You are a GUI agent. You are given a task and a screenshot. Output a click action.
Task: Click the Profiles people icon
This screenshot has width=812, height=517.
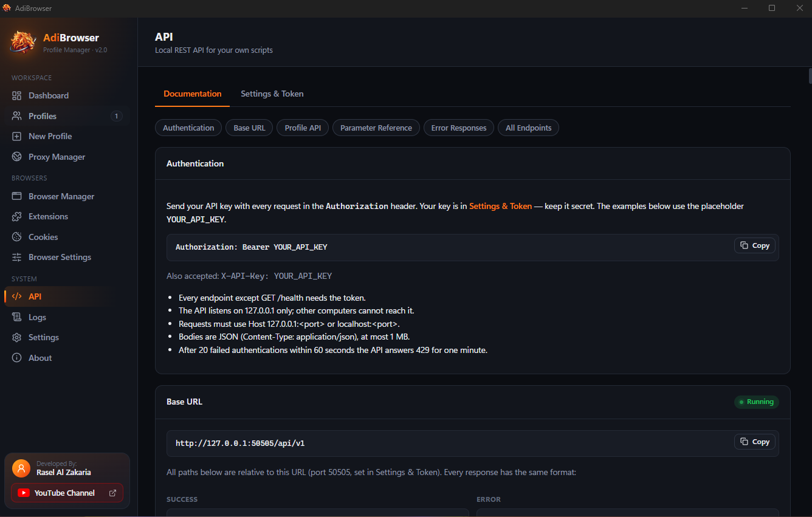(16, 116)
